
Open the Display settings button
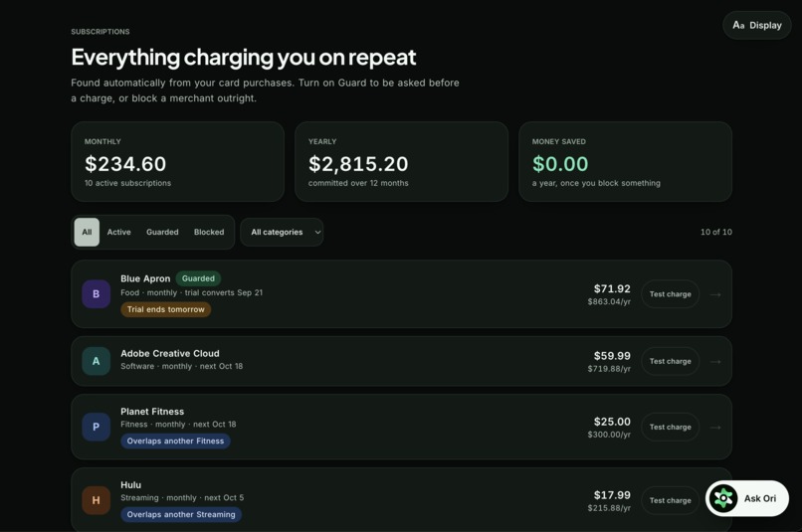coord(757,25)
